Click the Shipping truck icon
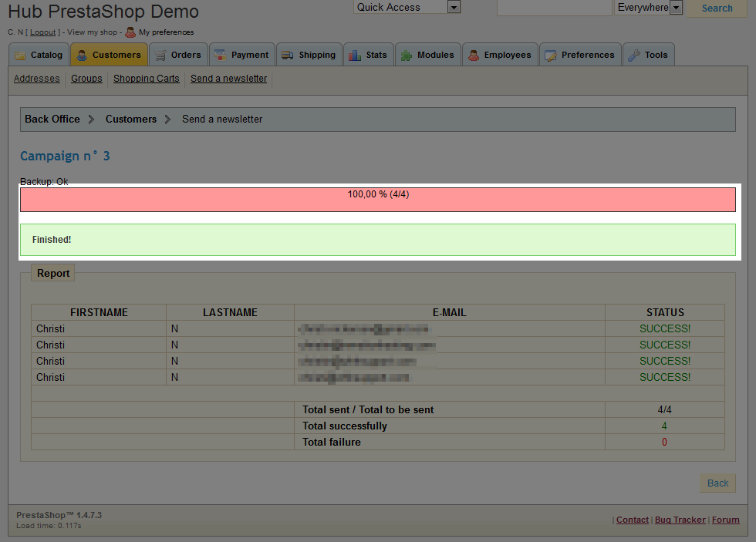Viewport: 756px width, 542px height. pyautogui.click(x=288, y=56)
